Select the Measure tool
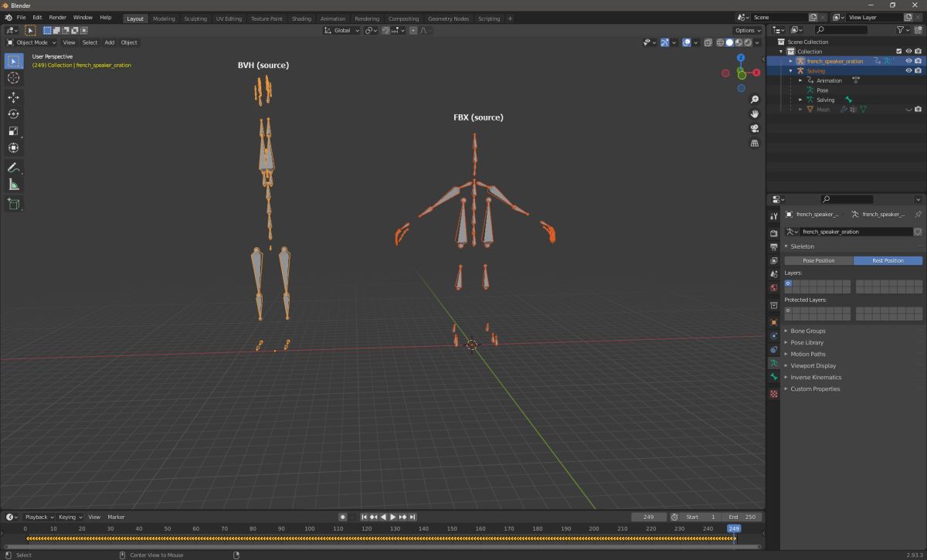927x560 pixels. point(14,185)
